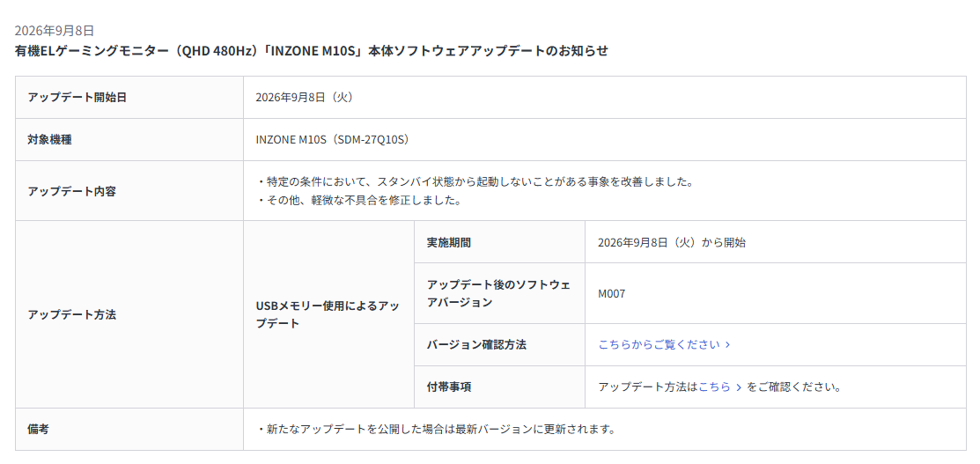The image size is (980, 464).
Task: Click the standby startup issue improvement line
Action: pos(475,182)
